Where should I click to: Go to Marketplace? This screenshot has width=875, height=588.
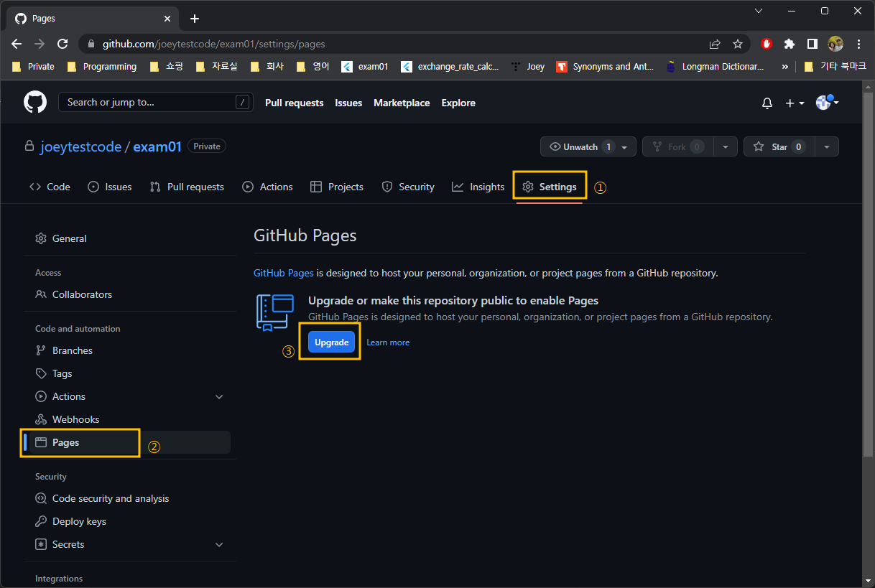click(402, 103)
